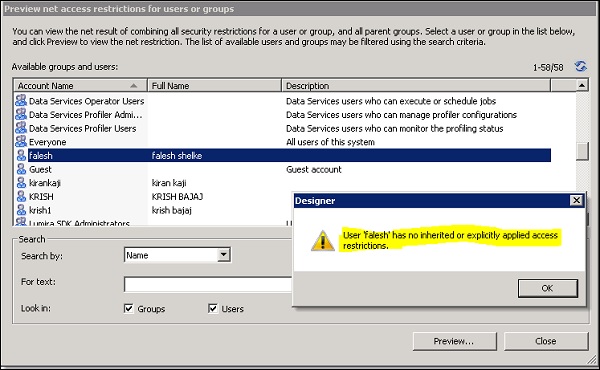The height and width of the screenshot is (370, 600).
Task: Click the Preview... button
Action: click(x=454, y=341)
